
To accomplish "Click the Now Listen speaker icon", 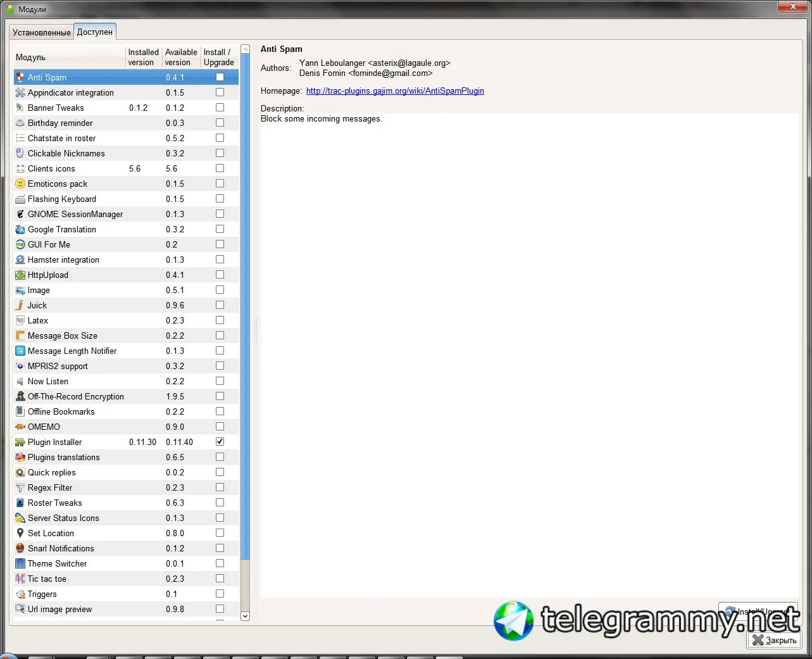I will click(x=20, y=381).
